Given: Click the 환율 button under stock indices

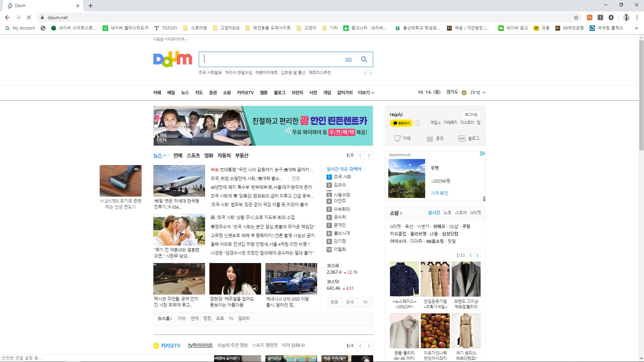Looking at the screenshot, I should coord(334,302).
